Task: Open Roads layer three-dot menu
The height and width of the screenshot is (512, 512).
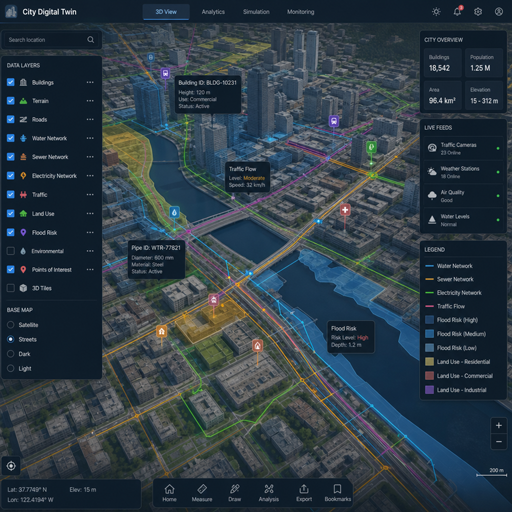Action: point(90,119)
